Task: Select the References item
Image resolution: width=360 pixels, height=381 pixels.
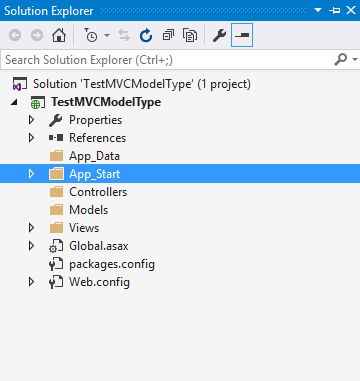Action: point(97,138)
